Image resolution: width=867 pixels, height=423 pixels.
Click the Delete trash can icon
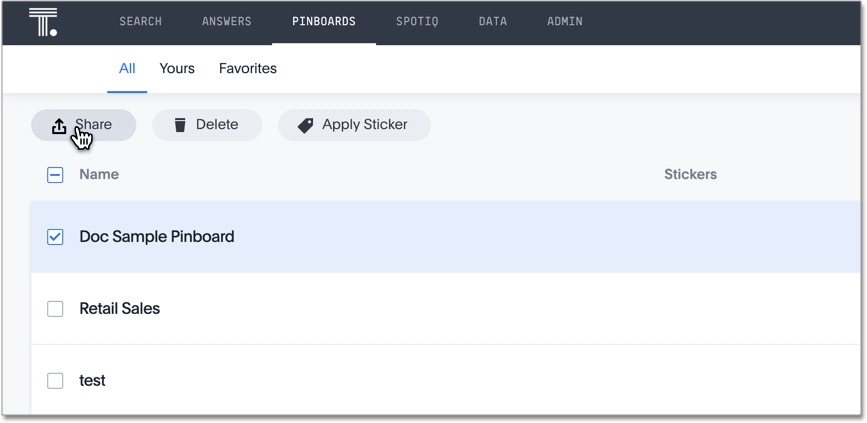[x=180, y=125]
